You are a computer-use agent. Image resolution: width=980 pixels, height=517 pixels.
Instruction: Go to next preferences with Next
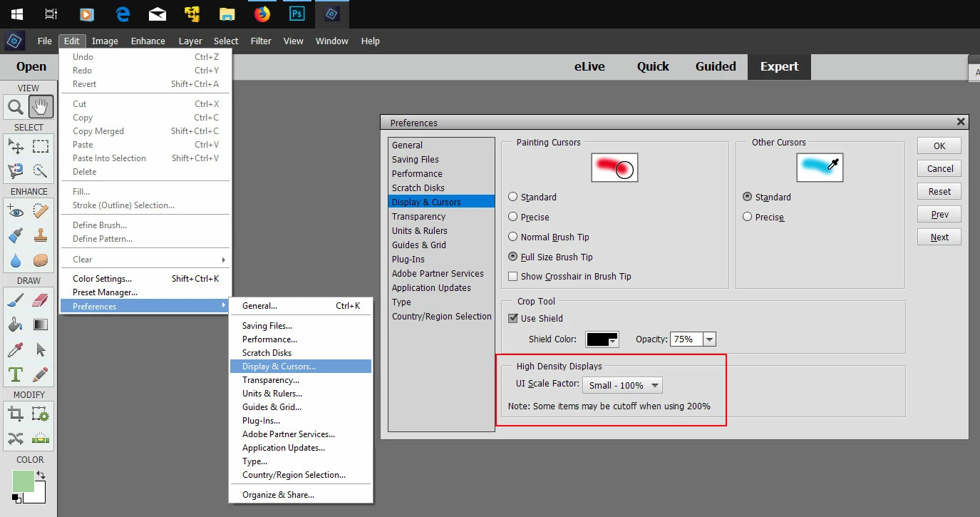(939, 237)
